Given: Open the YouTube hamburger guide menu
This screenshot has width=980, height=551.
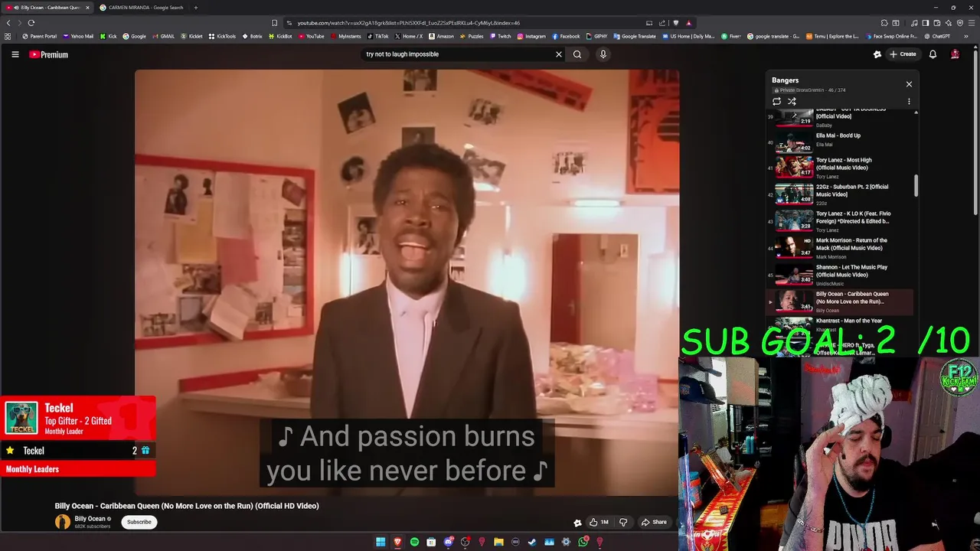Looking at the screenshot, I should [15, 54].
